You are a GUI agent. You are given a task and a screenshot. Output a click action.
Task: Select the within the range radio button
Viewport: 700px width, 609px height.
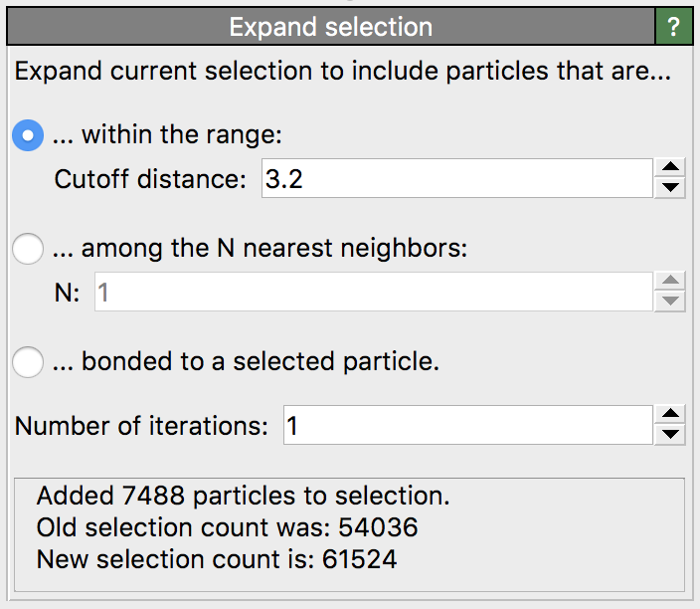click(28, 135)
